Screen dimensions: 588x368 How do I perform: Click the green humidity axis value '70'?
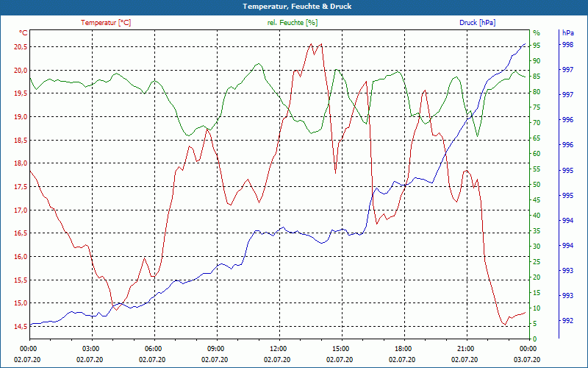537,123
